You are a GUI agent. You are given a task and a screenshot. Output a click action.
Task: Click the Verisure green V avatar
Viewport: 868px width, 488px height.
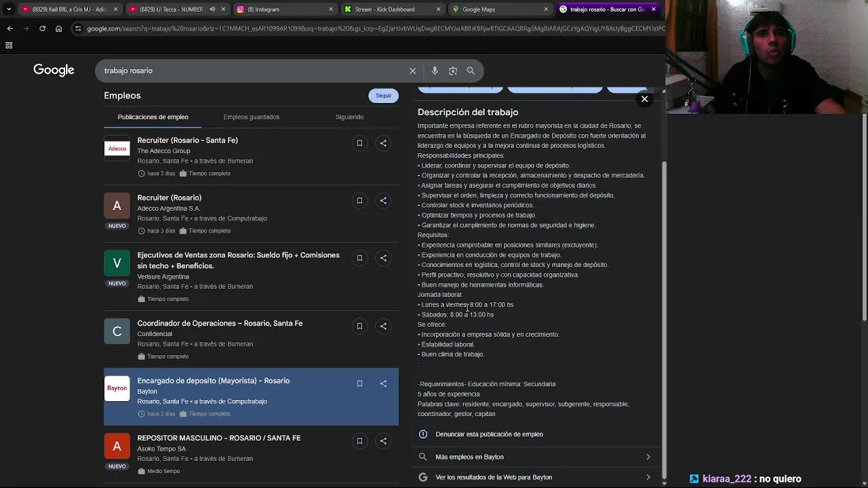click(117, 263)
